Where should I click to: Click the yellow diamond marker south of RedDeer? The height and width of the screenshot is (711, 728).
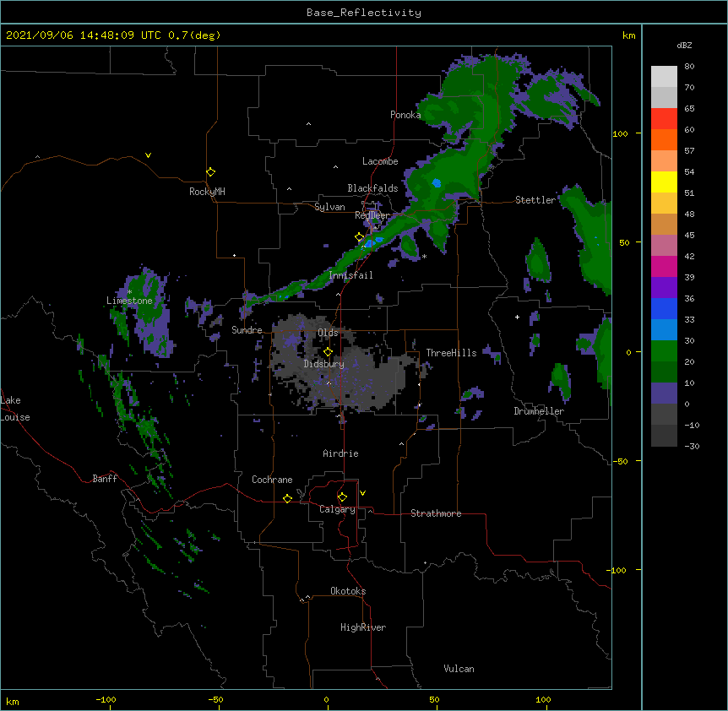point(360,237)
